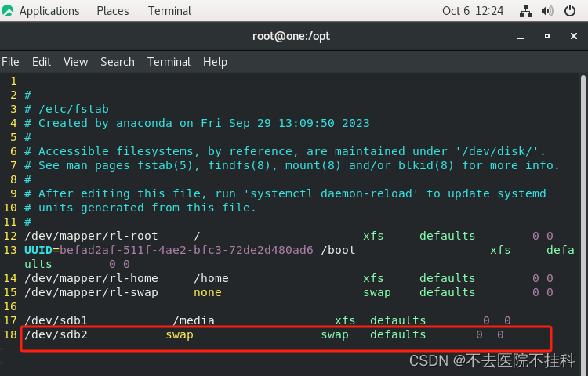Click 'units generated from this file' line
This screenshot has width=588, height=376.
[140, 208]
